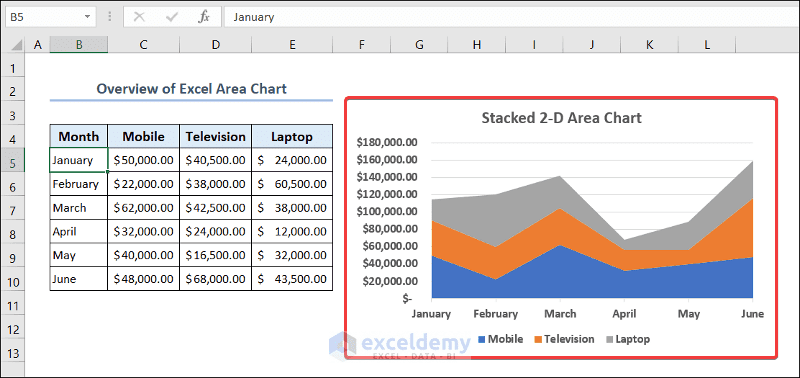Screen dimensions: 800x378
Task: Click the April cell in Month column
Action: pos(79,231)
